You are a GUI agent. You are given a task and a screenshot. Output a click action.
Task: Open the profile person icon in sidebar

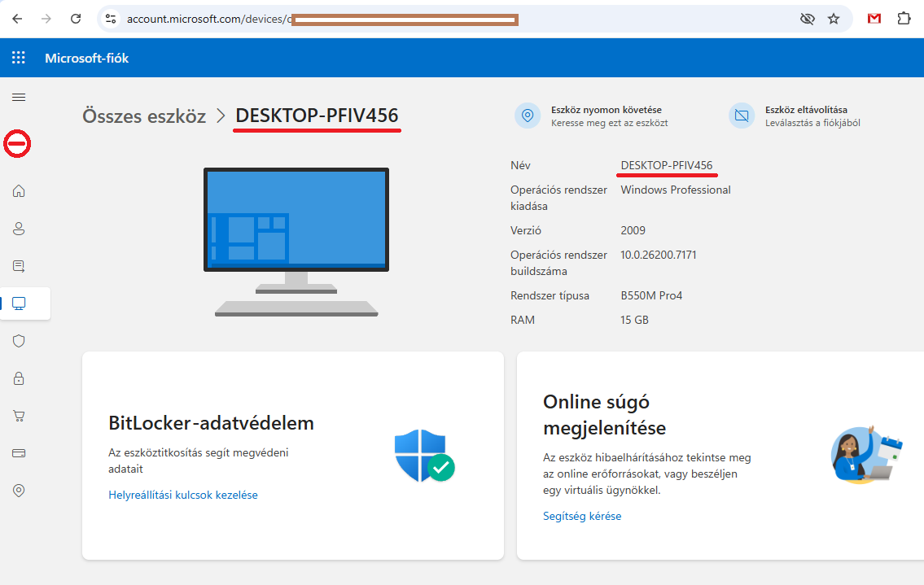(x=19, y=229)
